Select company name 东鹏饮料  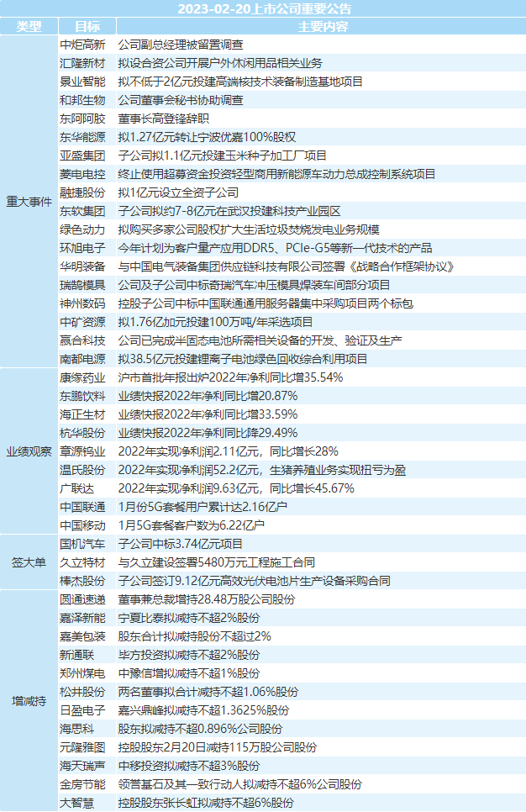pyautogui.click(x=82, y=396)
